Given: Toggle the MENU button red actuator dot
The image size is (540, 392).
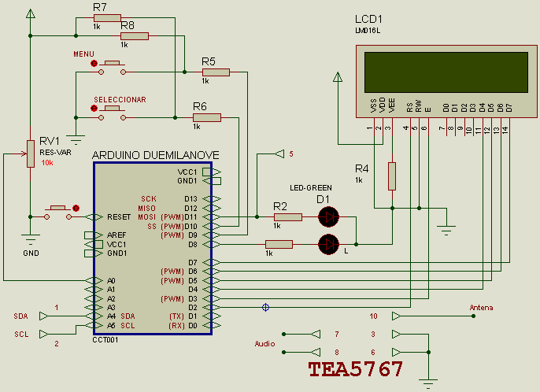Looking at the screenshot, I should tap(94, 64).
